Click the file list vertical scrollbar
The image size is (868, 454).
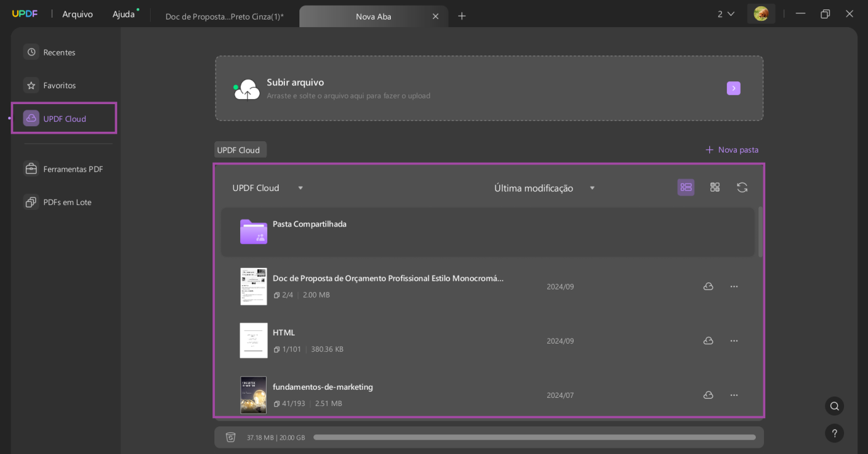coord(760,231)
